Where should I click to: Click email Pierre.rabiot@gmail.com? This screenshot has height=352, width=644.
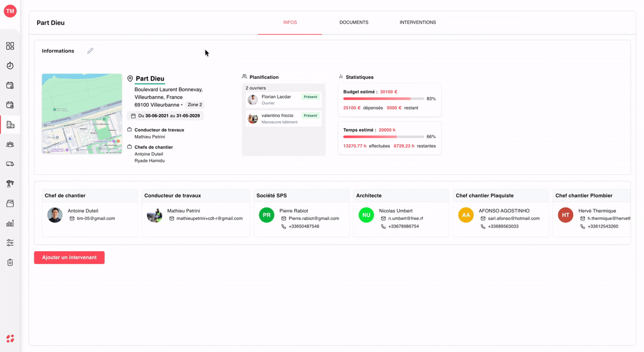tap(314, 218)
